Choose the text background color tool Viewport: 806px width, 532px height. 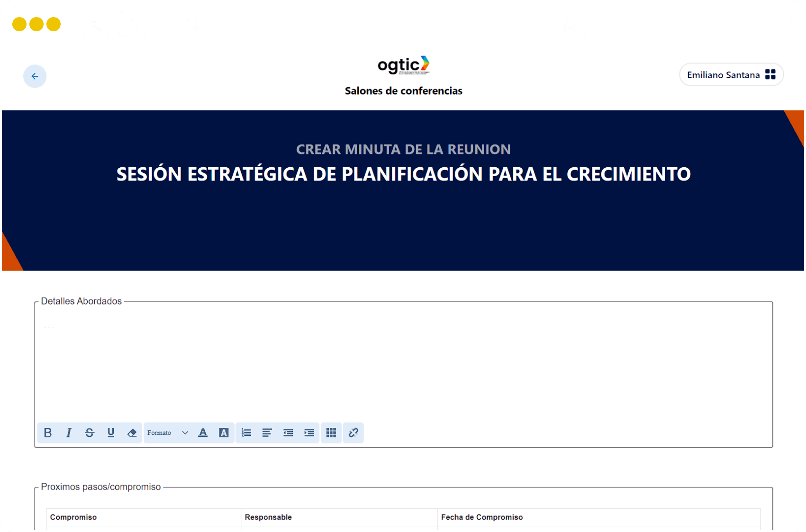(224, 433)
